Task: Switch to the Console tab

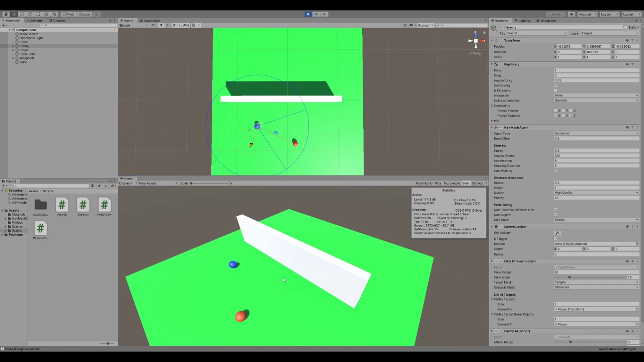Action: click(57, 21)
